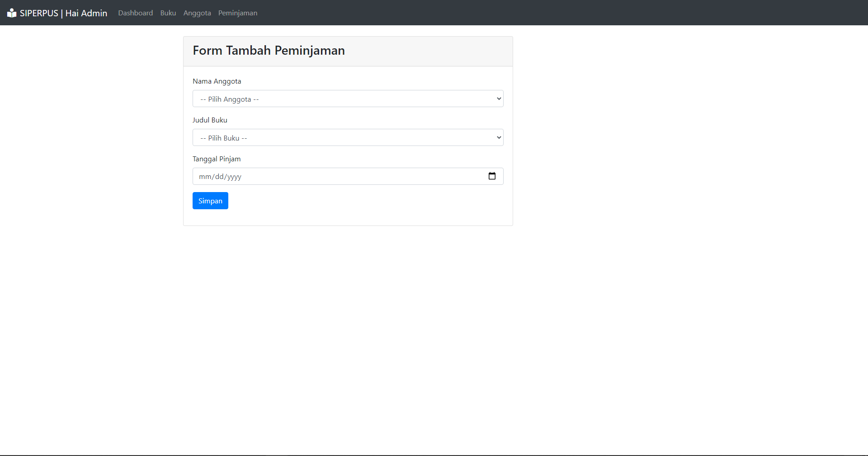868x456 pixels.
Task: Click the Nama Anggota label
Action: point(217,81)
